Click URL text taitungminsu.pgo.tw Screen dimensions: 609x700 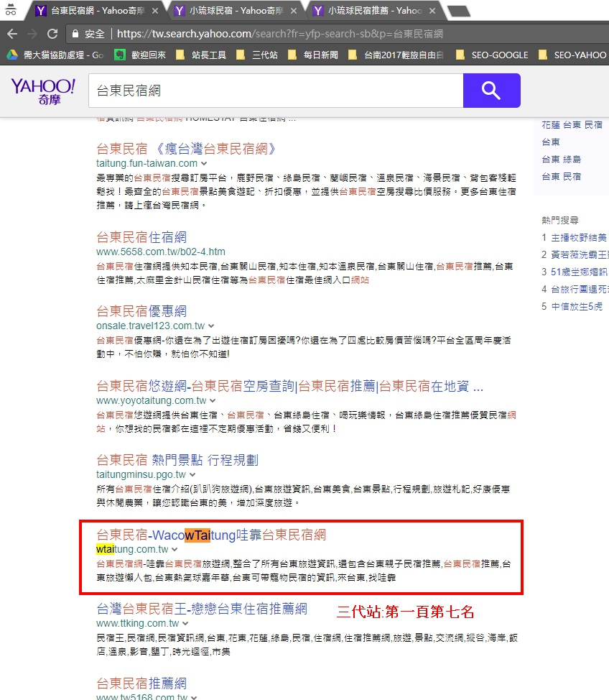[x=141, y=474]
